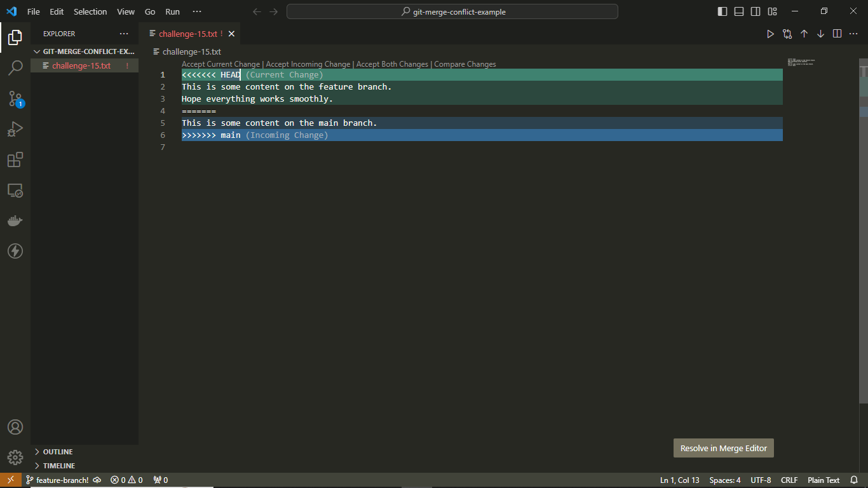Screen dimensions: 868x488
Task: Open the View menu
Action: 126,11
